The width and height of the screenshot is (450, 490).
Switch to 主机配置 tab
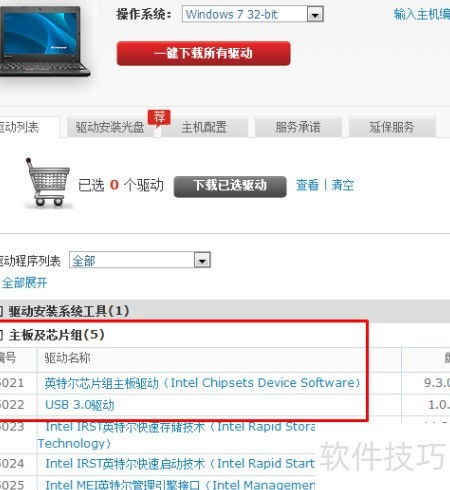[204, 127]
